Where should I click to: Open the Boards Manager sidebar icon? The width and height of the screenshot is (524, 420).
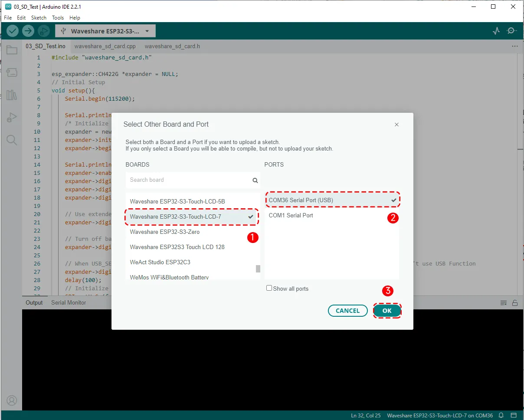pos(12,72)
